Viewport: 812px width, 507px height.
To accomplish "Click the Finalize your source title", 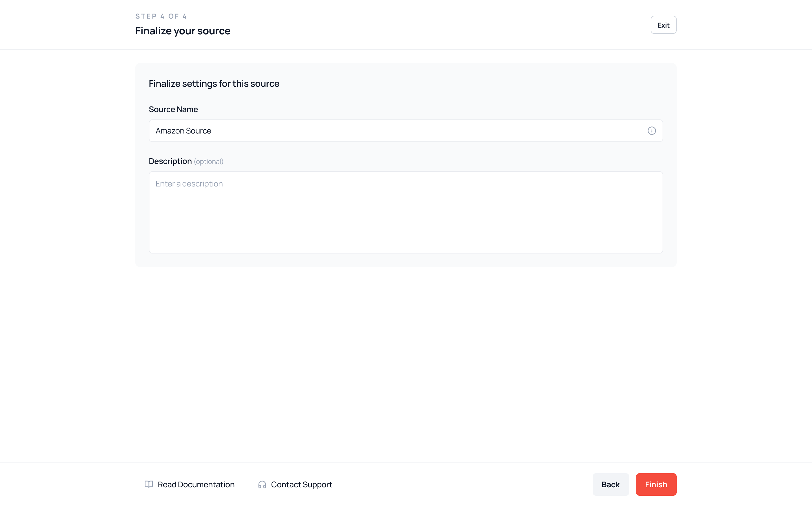I will tap(182, 31).
